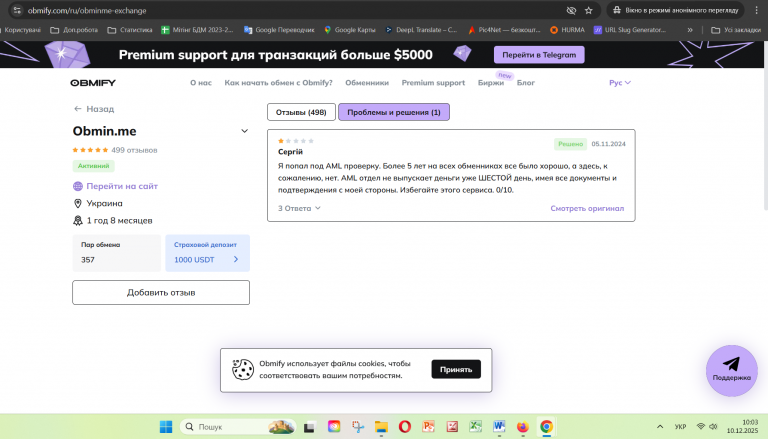Open Биржи in the navigation
This screenshot has width=768, height=439.
pyautogui.click(x=491, y=83)
